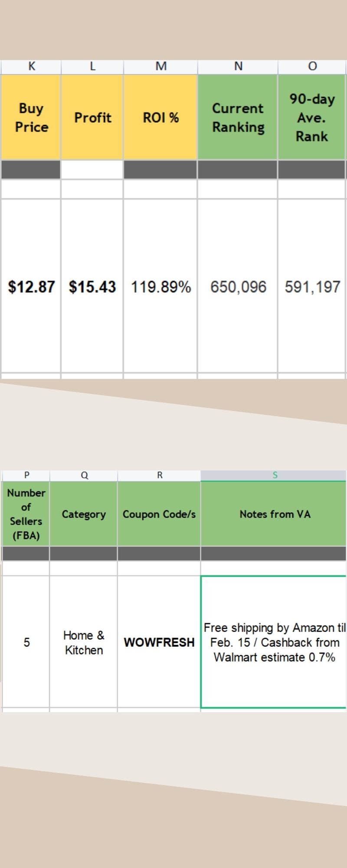
Task: Click the Notes from VA header cell
Action: (x=275, y=514)
